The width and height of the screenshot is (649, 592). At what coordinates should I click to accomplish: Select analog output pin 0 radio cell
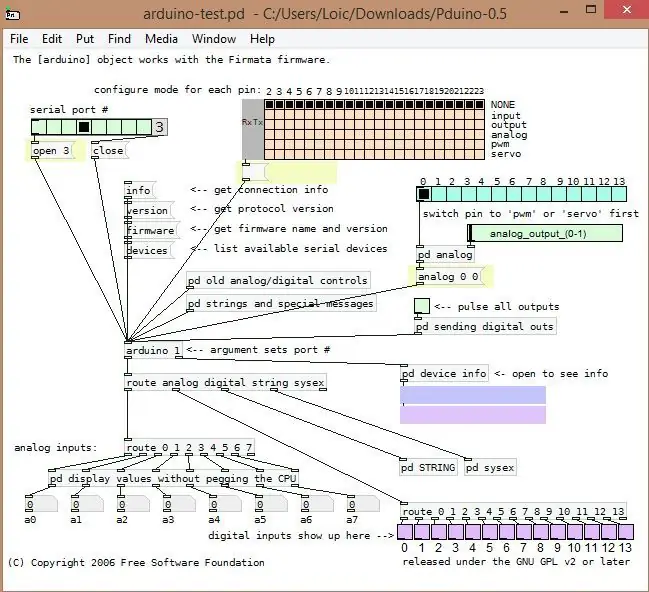(424, 194)
